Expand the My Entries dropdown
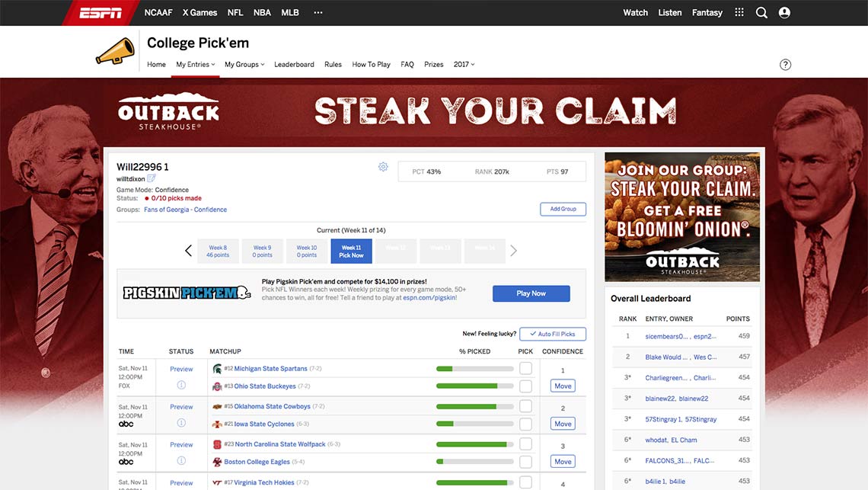Image resolution: width=868 pixels, height=490 pixels. pos(196,64)
